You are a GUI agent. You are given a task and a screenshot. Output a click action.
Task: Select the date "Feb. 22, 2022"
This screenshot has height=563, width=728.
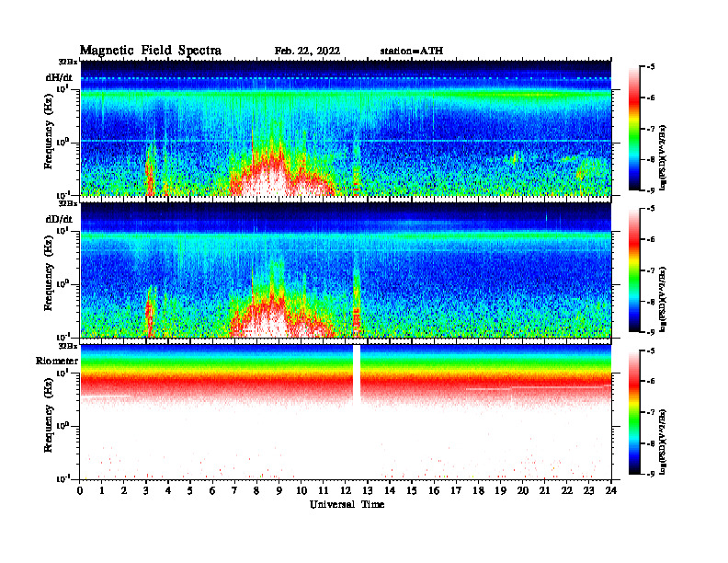[x=307, y=51]
